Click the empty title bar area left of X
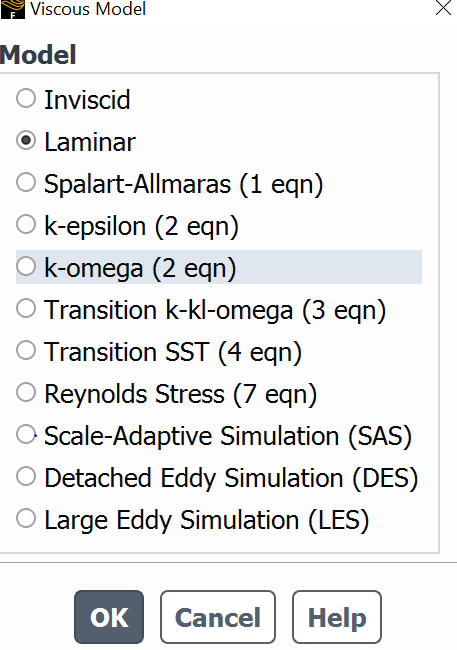Image resolution: width=457 pixels, height=650 pixels. click(x=290, y=9)
